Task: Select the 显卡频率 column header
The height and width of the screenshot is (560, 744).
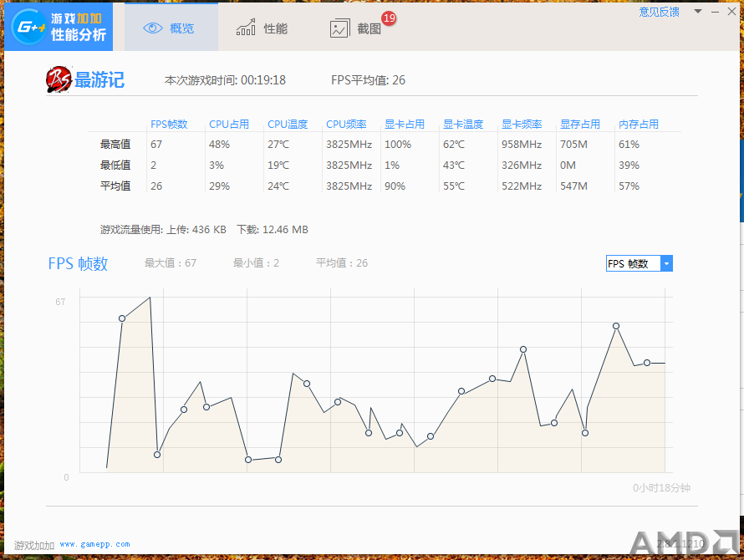Action: click(522, 125)
